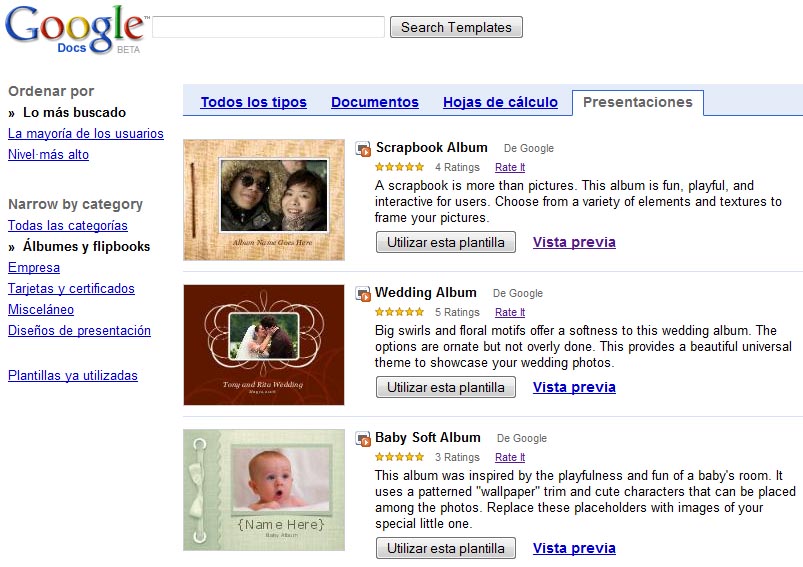Click the Scrapbook Album title
The width and height of the screenshot is (803, 567).
(432, 148)
